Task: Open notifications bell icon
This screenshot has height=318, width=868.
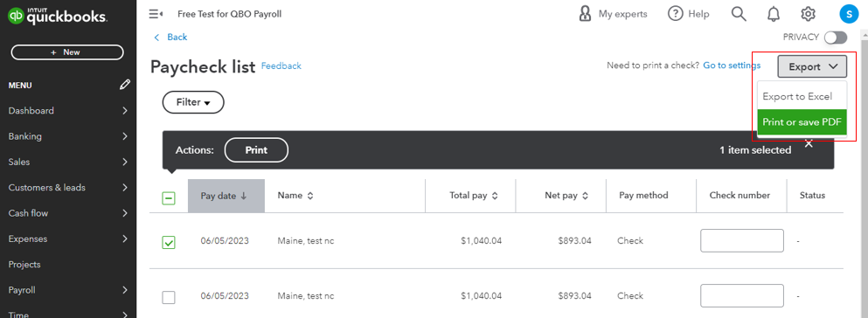Action: click(774, 14)
